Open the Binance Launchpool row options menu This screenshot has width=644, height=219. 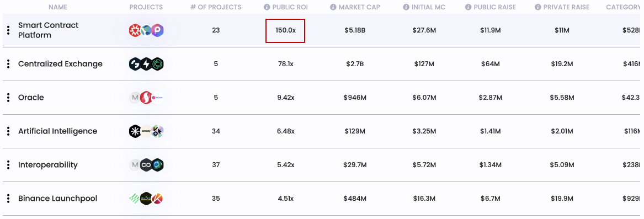pyautogui.click(x=8, y=199)
